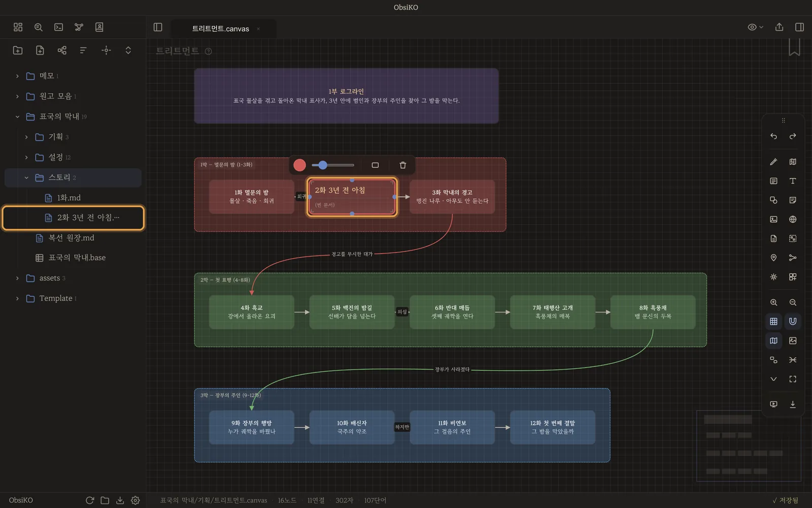This screenshot has width=812, height=508.
Task: Zoom in using the magnifier plus icon
Action: pos(773,302)
